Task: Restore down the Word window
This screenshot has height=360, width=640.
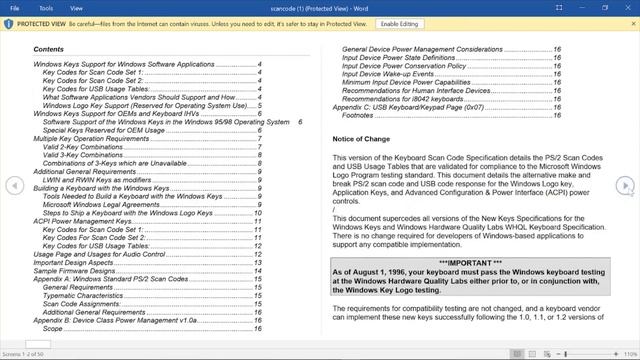Action: pyautogui.click(x=605, y=8)
